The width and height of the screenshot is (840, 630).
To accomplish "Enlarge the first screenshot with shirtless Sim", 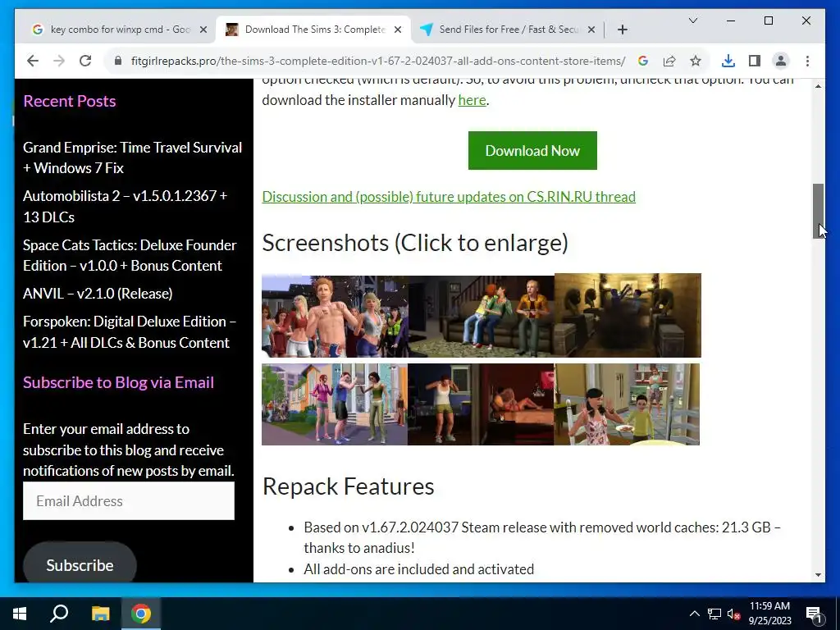I will click(x=335, y=316).
